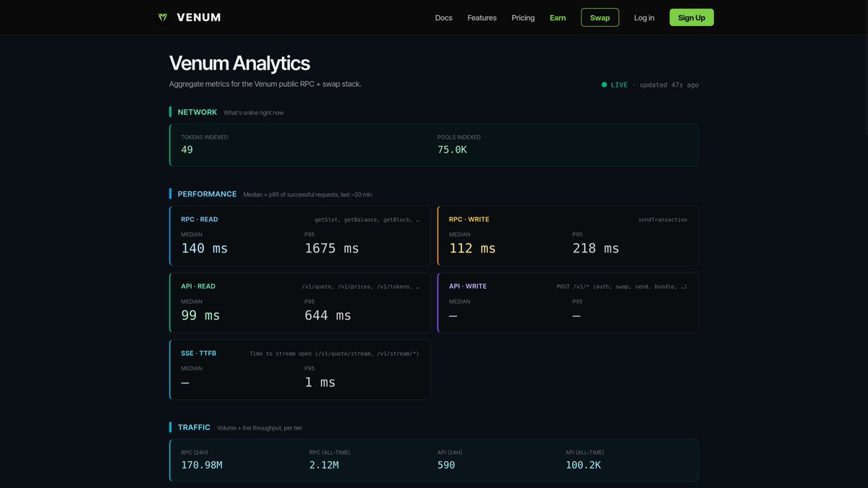Image resolution: width=868 pixels, height=488 pixels.
Task: Open the Docs page
Action: click(443, 17)
